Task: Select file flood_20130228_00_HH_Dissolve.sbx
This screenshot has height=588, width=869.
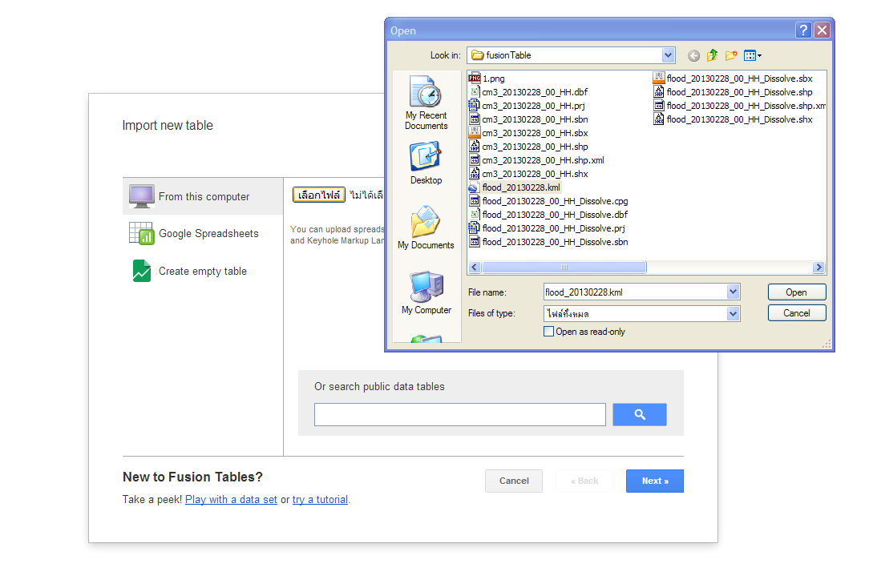Action: coord(733,79)
